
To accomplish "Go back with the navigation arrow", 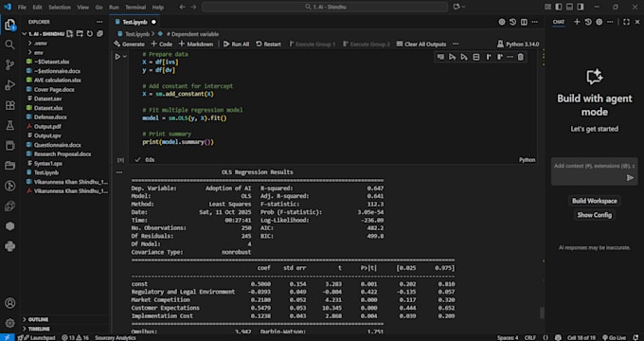I will click(x=183, y=7).
